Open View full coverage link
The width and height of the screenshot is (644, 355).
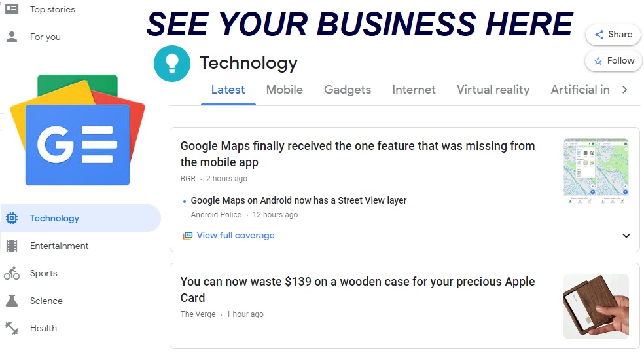click(236, 235)
